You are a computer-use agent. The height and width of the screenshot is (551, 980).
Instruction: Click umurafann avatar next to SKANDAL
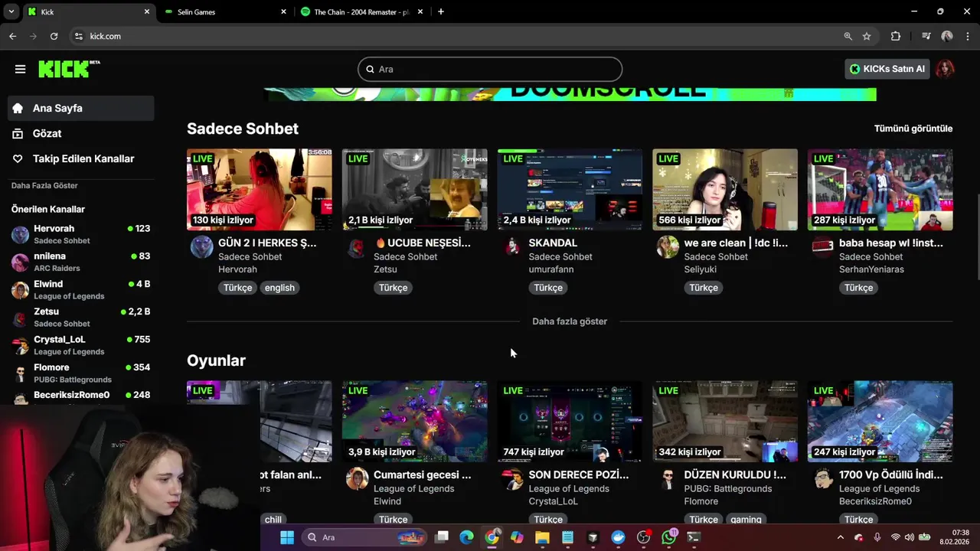point(512,246)
